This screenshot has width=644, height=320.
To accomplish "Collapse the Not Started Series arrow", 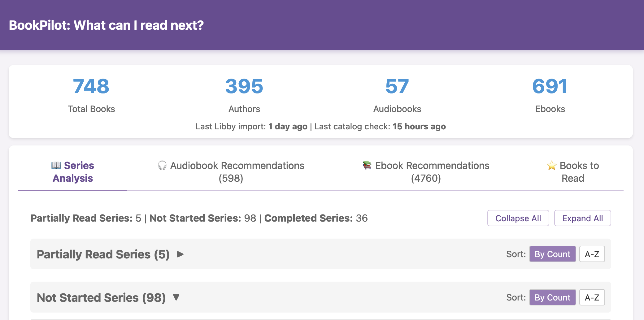I will point(176,297).
